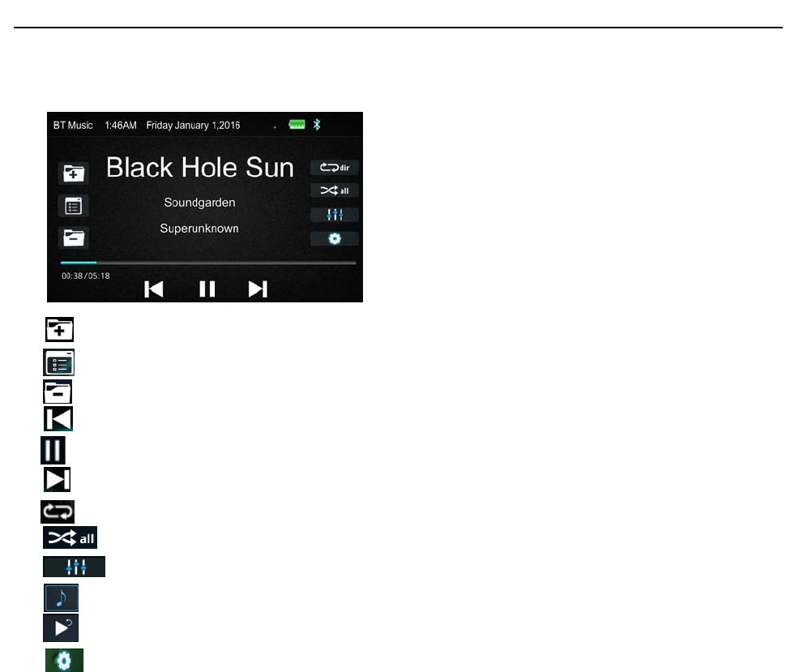
Task: Click the 1:46AM clock text
Action: pyautogui.click(x=121, y=126)
